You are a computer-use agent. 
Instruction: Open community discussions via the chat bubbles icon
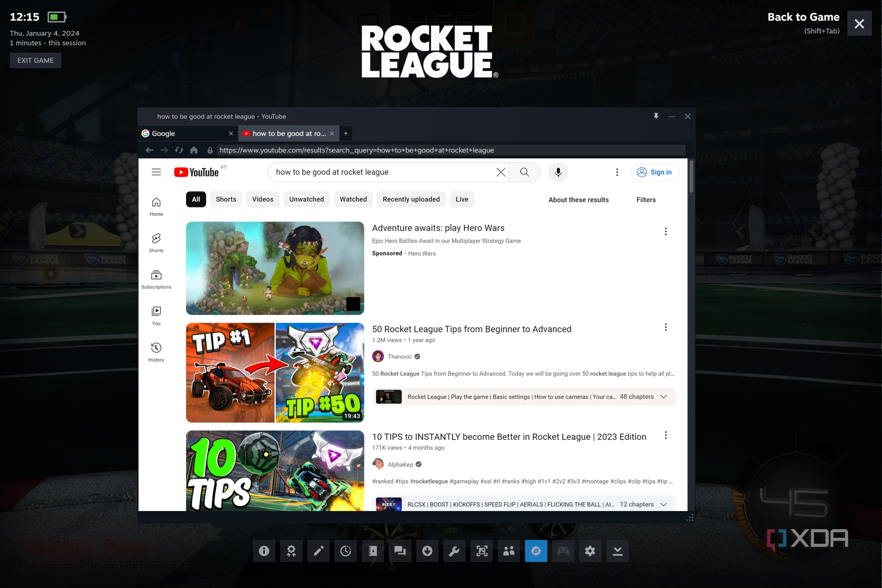(400, 551)
